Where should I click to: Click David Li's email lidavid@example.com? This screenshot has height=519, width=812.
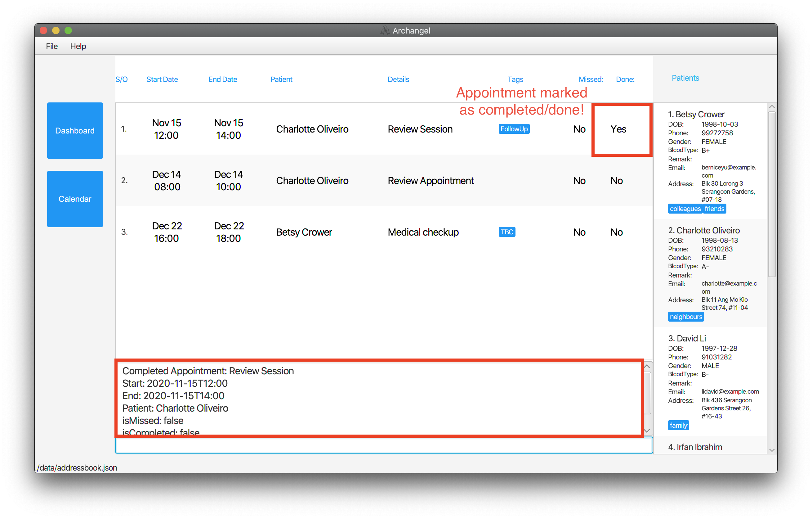[x=730, y=391]
